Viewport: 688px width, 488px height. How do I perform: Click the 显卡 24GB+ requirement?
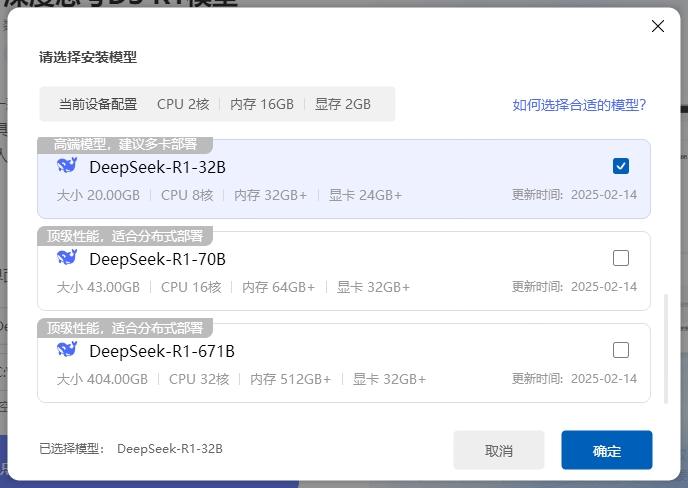point(366,195)
